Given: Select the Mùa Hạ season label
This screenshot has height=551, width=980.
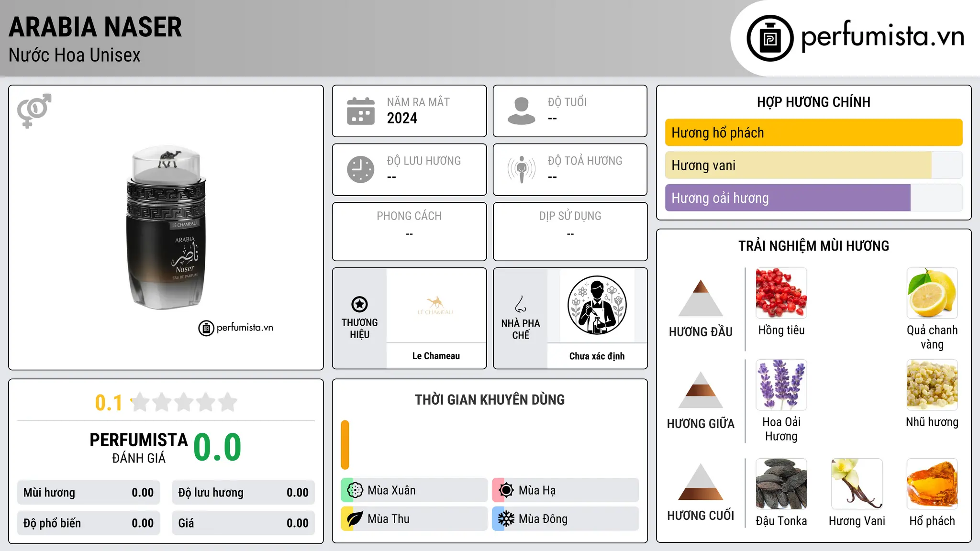Looking at the screenshot, I should click(x=537, y=490).
